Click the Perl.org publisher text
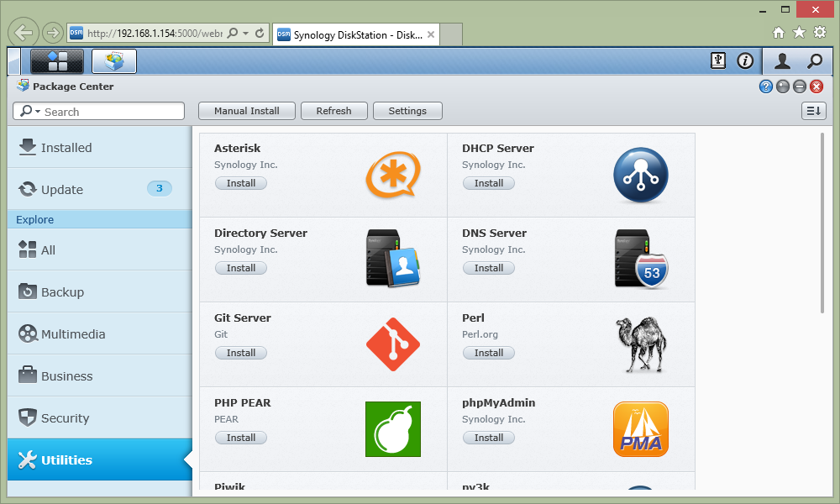 pos(480,334)
